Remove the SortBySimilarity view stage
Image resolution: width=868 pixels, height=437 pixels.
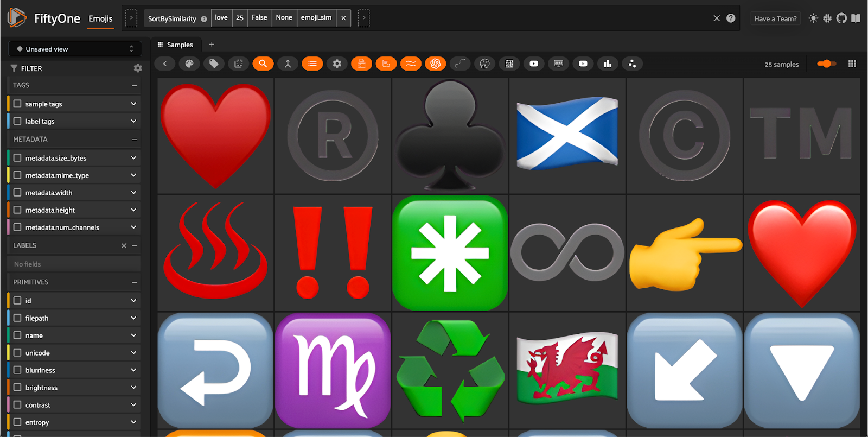pos(343,18)
